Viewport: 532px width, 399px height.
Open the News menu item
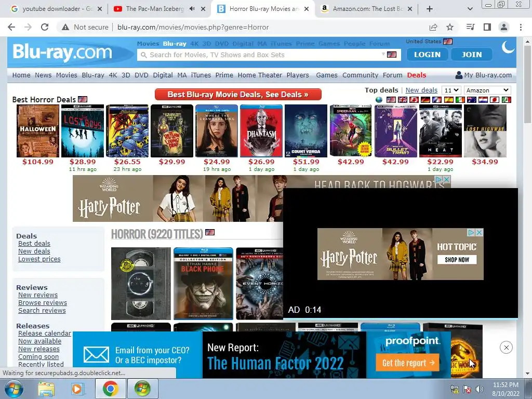43,75
